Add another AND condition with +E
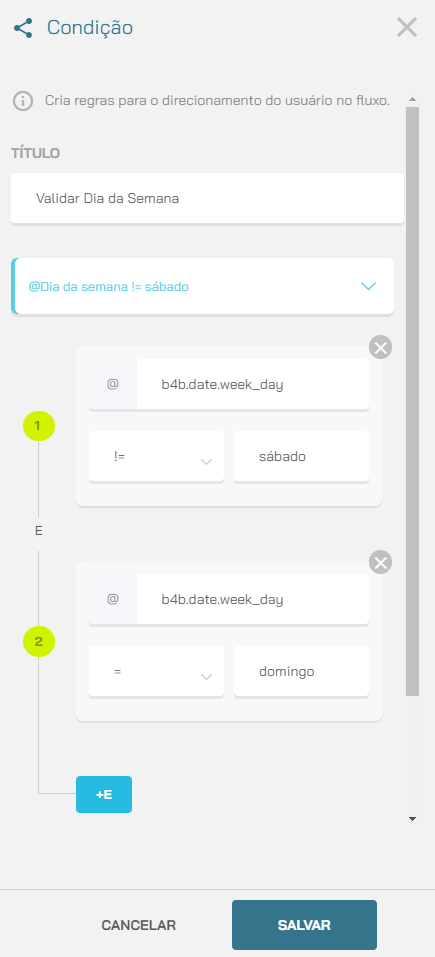This screenshot has width=435, height=957. tap(104, 795)
